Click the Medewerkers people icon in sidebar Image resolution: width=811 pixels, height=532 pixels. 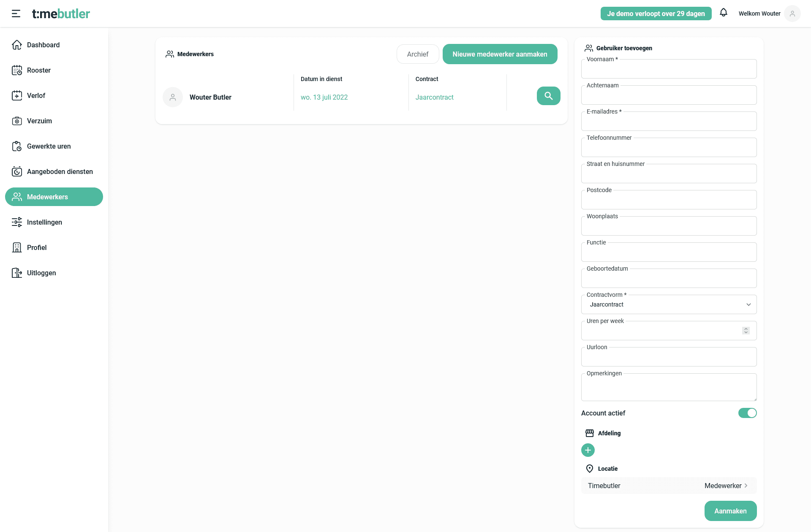point(17,197)
